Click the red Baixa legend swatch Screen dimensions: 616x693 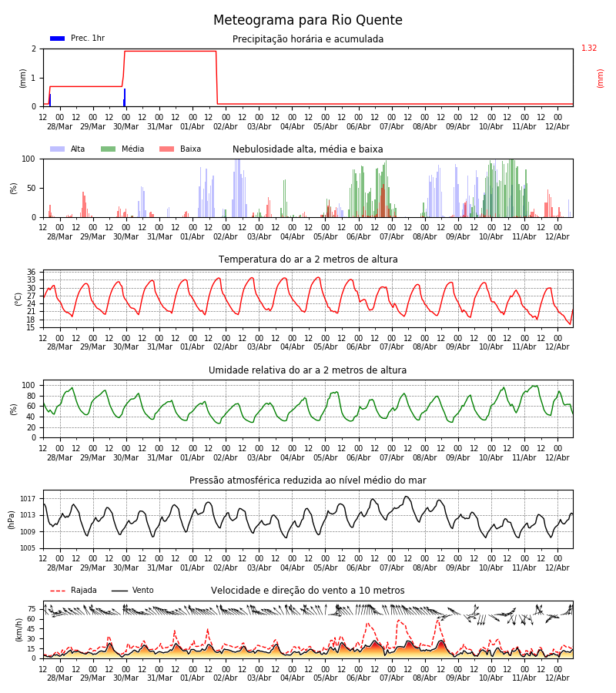click(x=166, y=149)
